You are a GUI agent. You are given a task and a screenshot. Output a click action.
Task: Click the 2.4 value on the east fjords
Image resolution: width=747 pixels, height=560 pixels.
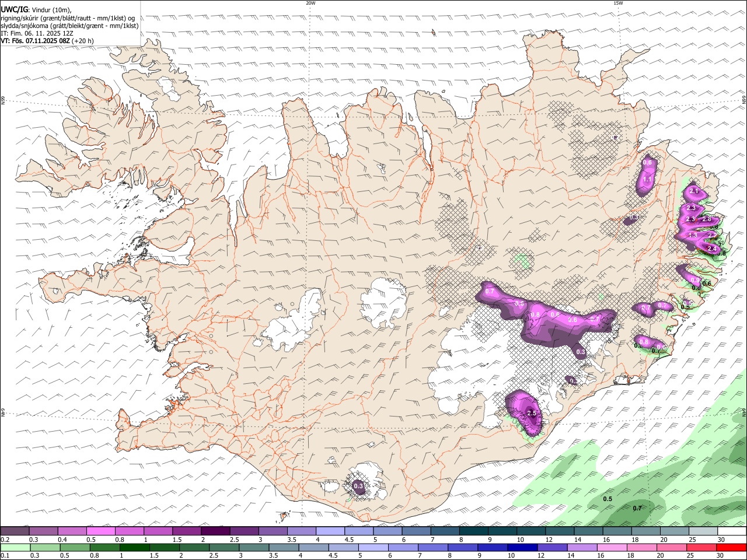[x=711, y=249]
